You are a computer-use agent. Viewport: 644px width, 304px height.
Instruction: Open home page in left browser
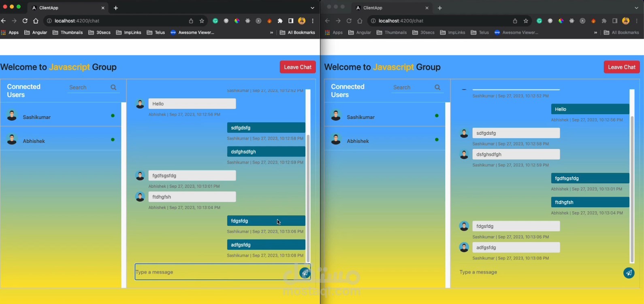click(x=36, y=21)
